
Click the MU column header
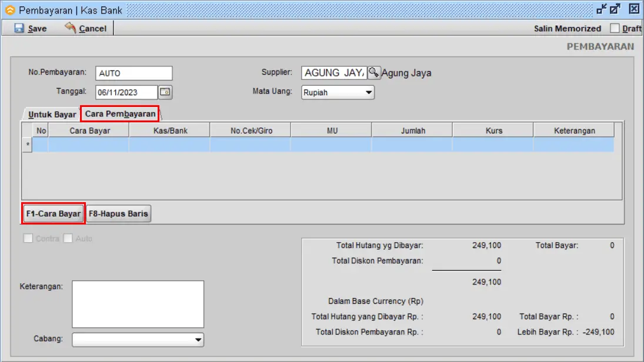coord(332,130)
